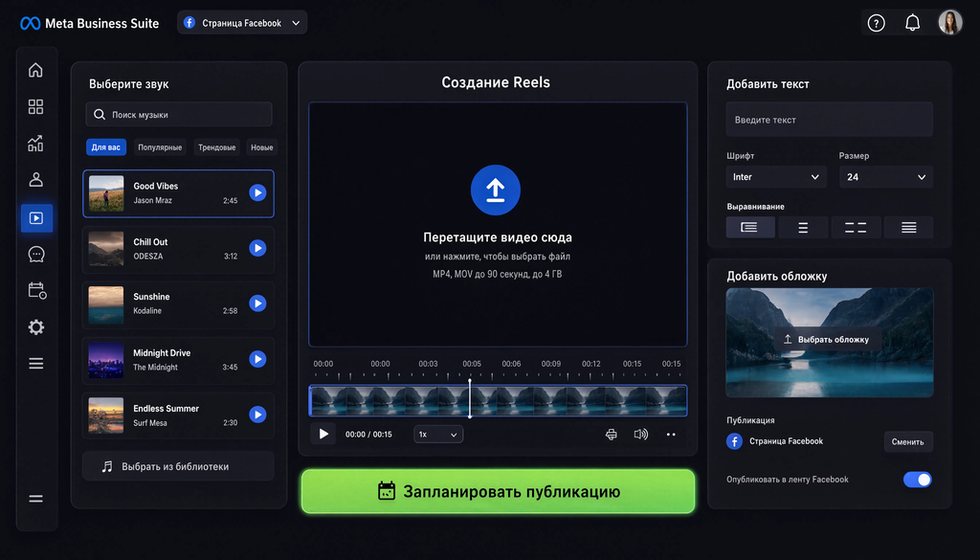
Task: Select the third alignment option
Action: pyautogui.click(x=856, y=228)
